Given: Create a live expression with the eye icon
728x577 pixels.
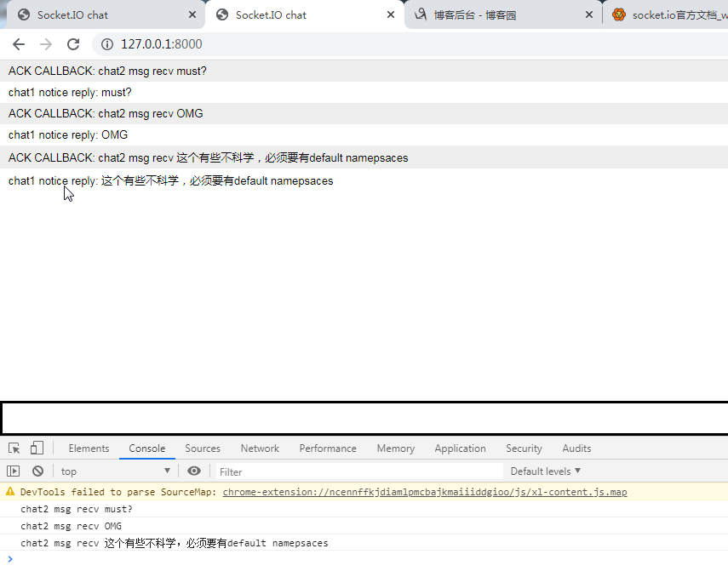Looking at the screenshot, I should coord(194,471).
